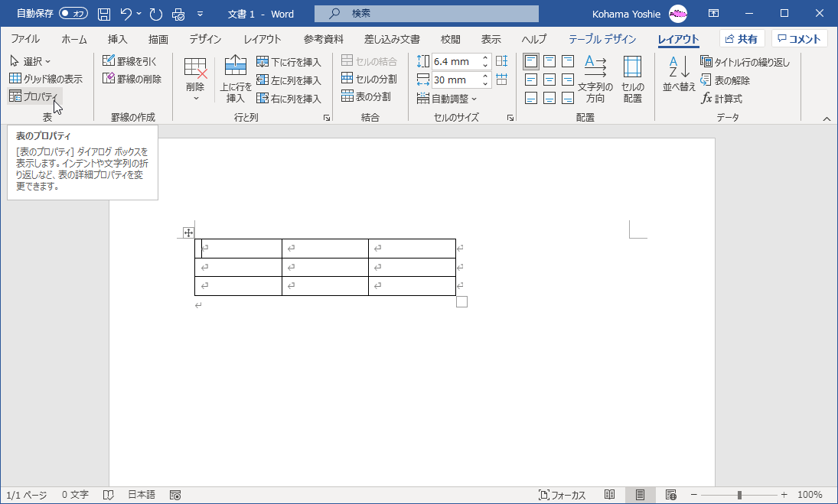Viewport: 838px width, 504px height.
Task: Click the 検索 search box
Action: [x=426, y=13]
